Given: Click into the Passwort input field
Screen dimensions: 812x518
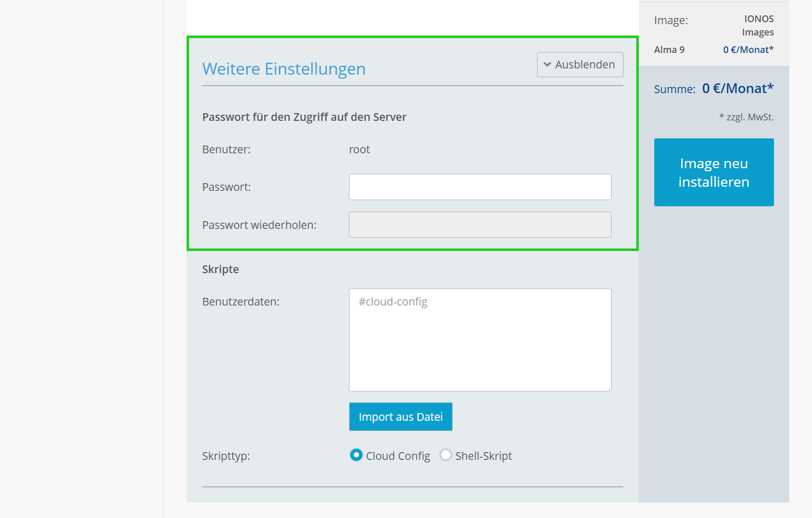Looking at the screenshot, I should coord(480,187).
